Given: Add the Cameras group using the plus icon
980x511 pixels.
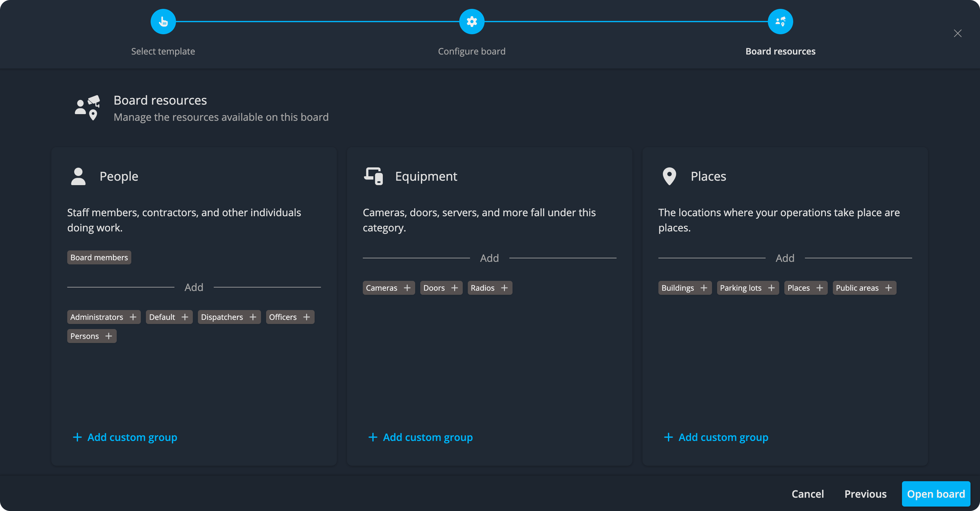Looking at the screenshot, I should pyautogui.click(x=407, y=288).
